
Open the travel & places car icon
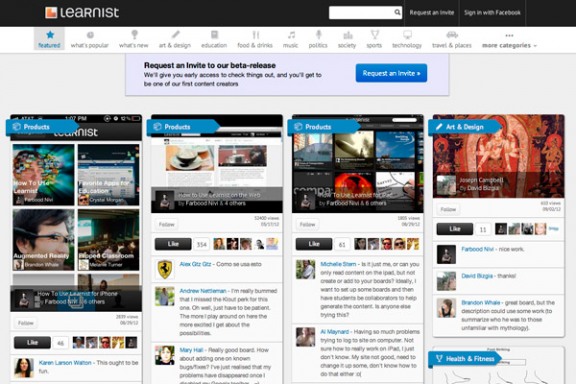(452, 35)
